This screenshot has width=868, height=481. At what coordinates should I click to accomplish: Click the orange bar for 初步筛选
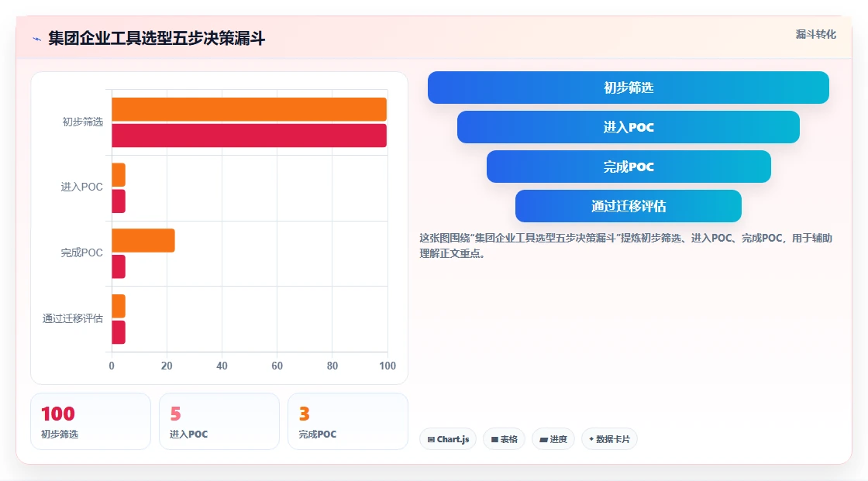(249, 109)
